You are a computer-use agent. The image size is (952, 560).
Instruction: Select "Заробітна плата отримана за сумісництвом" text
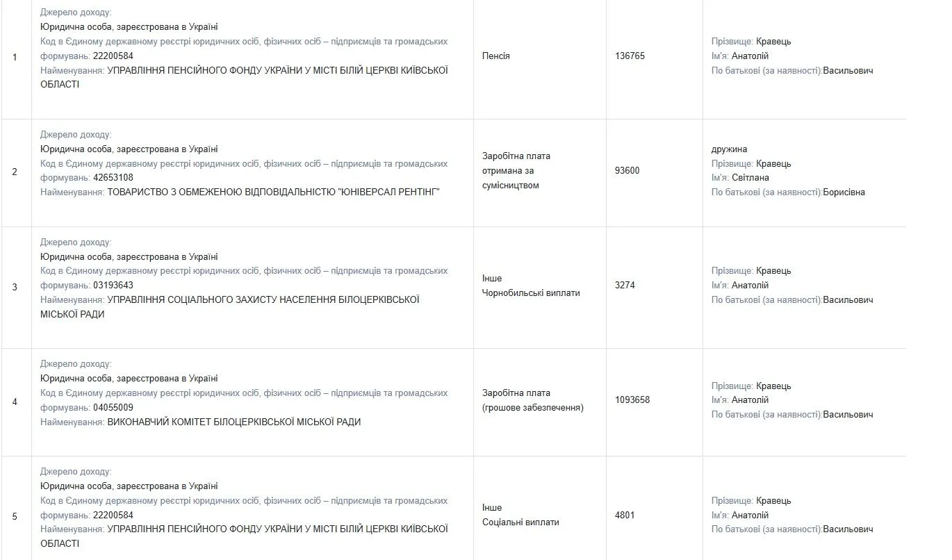click(x=516, y=171)
